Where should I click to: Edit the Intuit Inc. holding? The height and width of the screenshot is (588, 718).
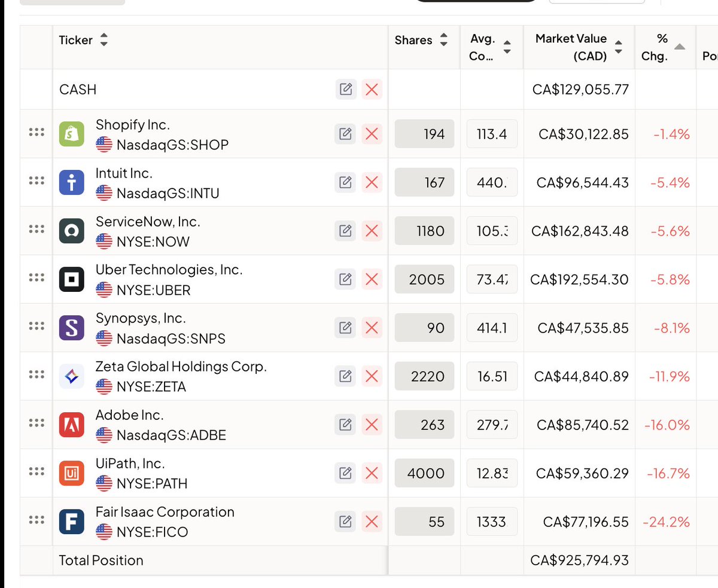coord(345,182)
